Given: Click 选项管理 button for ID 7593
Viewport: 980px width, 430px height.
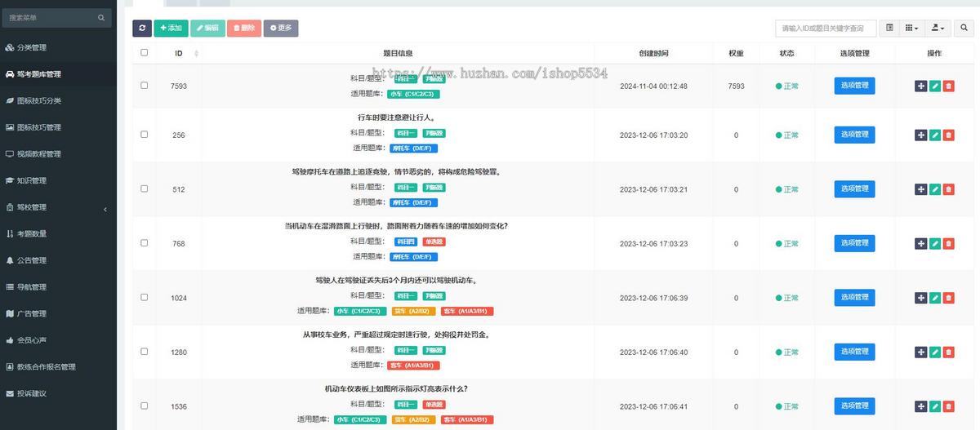Looking at the screenshot, I should [x=854, y=86].
